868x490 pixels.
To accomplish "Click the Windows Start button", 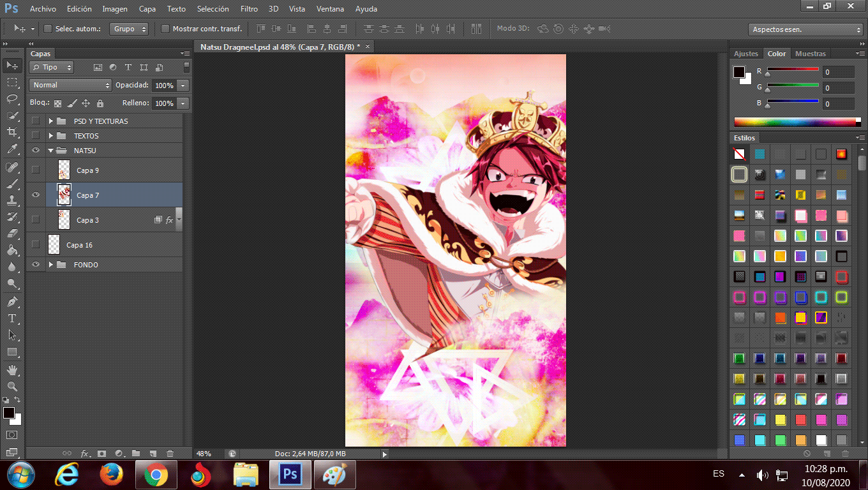I will (20, 475).
